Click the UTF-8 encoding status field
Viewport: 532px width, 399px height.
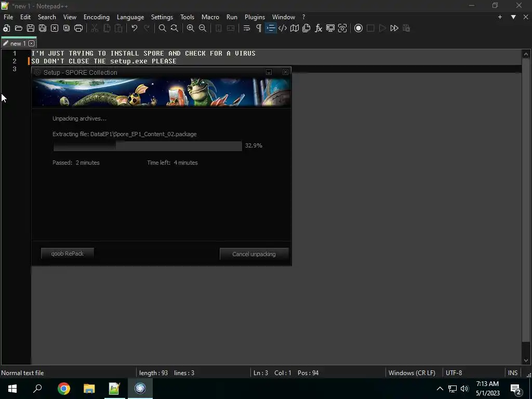coord(454,373)
